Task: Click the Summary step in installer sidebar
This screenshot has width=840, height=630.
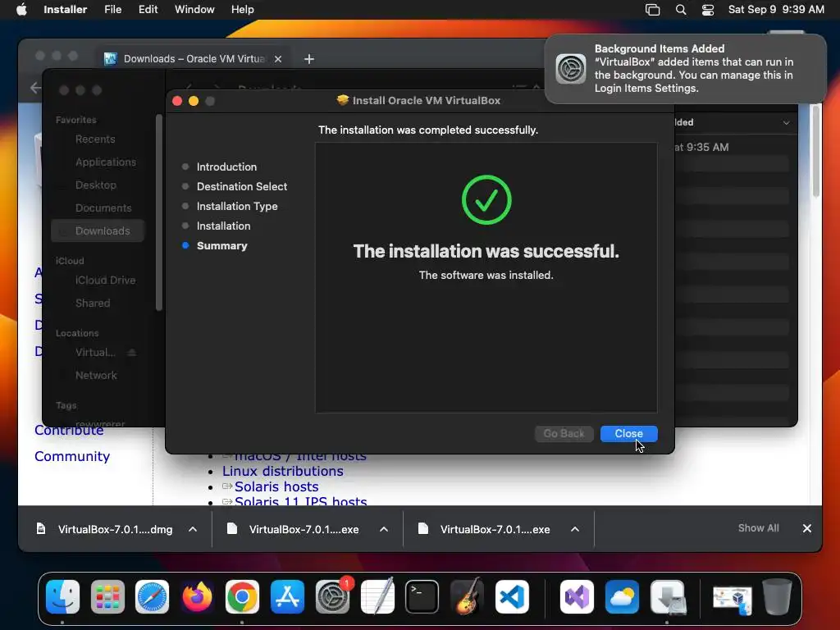Action: tap(221, 246)
